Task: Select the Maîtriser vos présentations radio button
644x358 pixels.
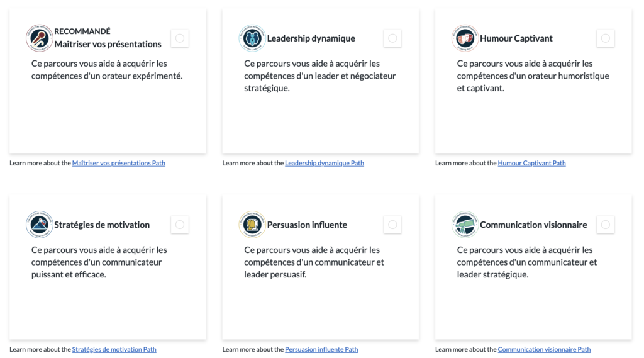Action: coord(180,38)
